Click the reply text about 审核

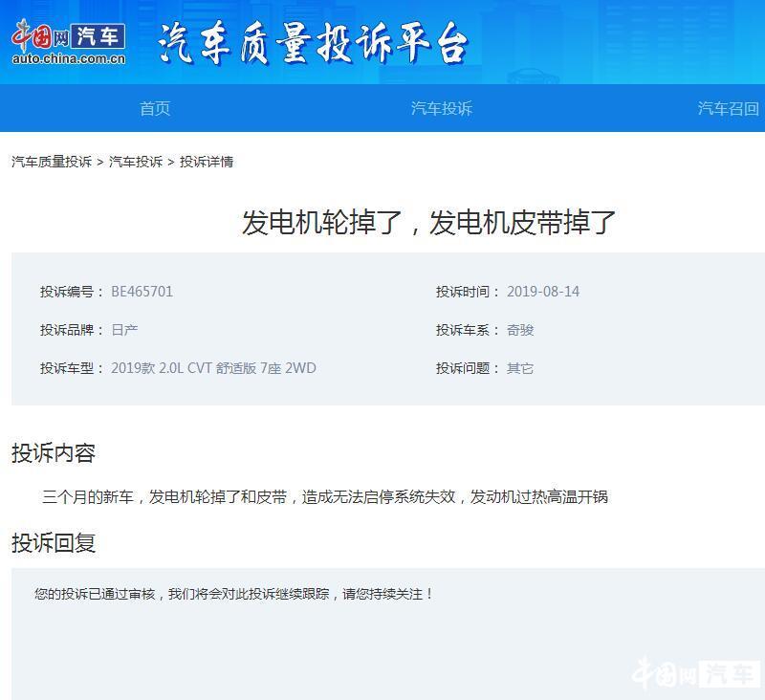pyautogui.click(x=234, y=594)
